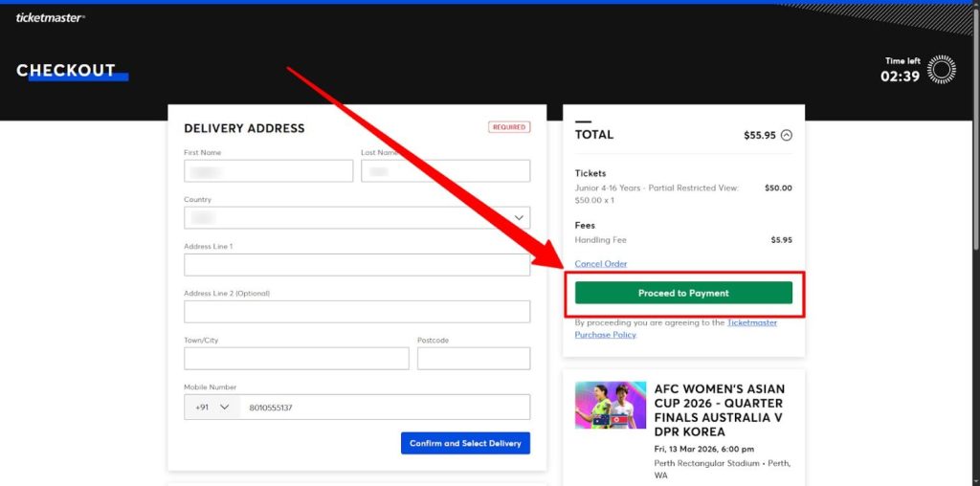Click the DELIVERY ADDRESS heading
Viewport: 980px width, 486px height.
pyautogui.click(x=244, y=128)
